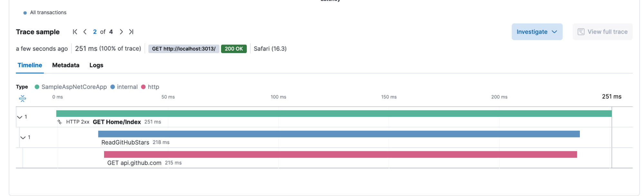Image resolution: width=644 pixels, height=196 pixels.
Task: Click the HTTP 2xx transaction arrow icon
Action: click(60, 122)
